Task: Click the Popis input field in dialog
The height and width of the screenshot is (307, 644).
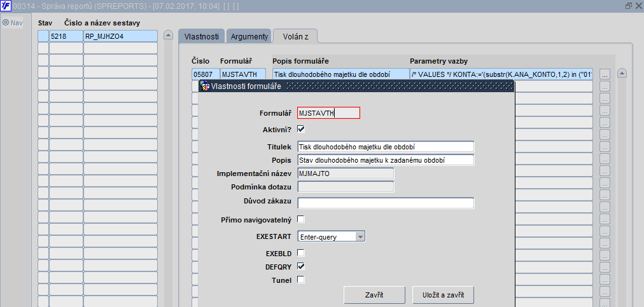Action: tap(386, 160)
